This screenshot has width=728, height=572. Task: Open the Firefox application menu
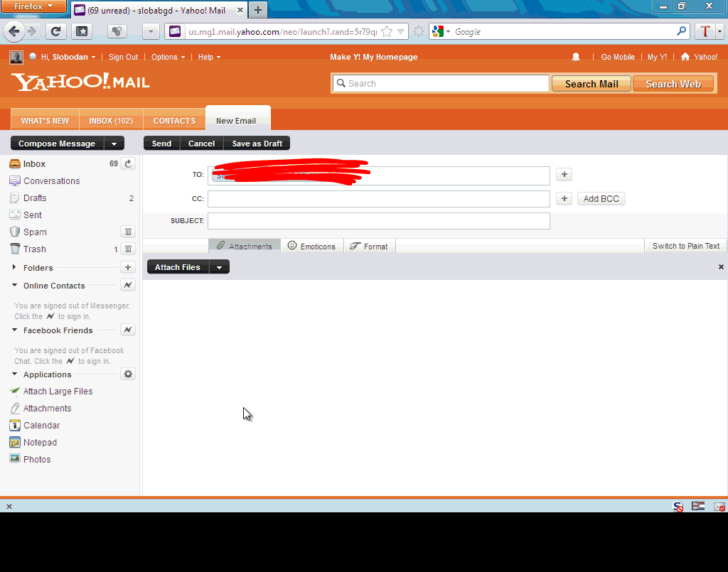[34, 6]
